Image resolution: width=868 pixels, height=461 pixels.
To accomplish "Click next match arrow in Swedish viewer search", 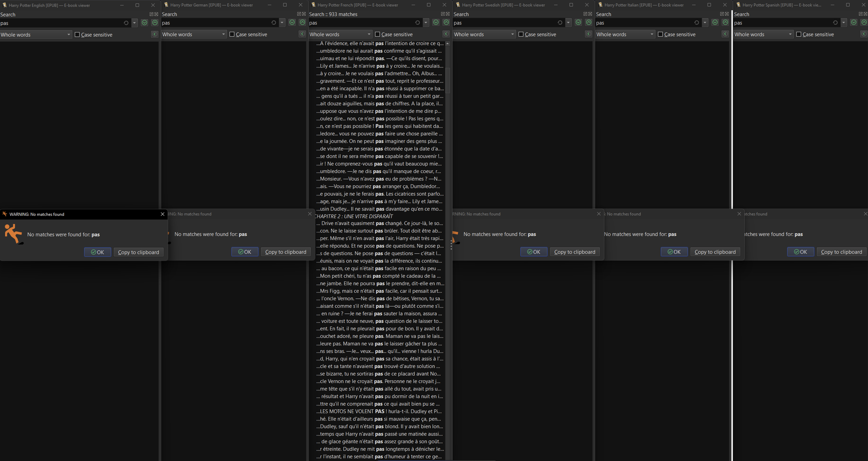I will 578,22.
